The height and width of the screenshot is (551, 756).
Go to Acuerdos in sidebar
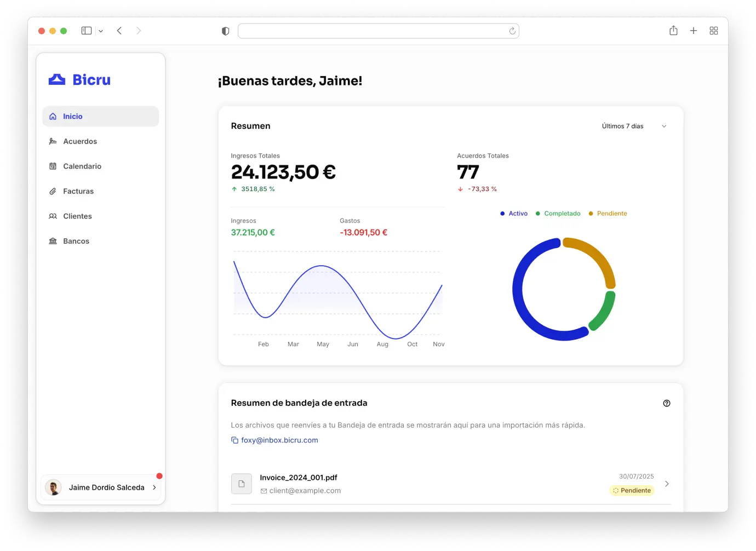[x=80, y=141]
